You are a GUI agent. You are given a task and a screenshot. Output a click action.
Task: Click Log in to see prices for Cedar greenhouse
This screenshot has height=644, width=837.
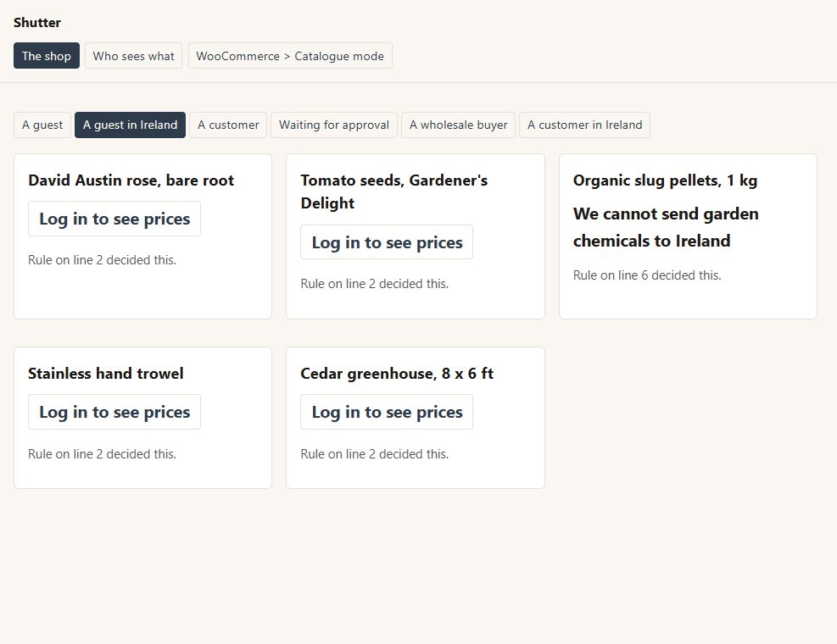[x=387, y=412]
